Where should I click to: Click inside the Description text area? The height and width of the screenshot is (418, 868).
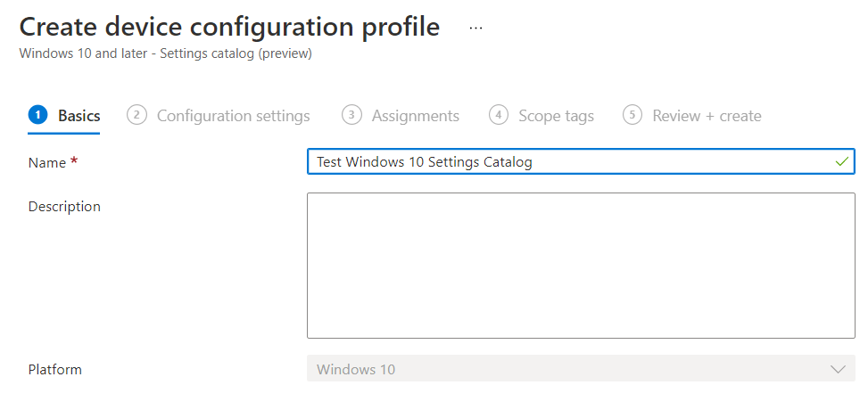(580, 266)
